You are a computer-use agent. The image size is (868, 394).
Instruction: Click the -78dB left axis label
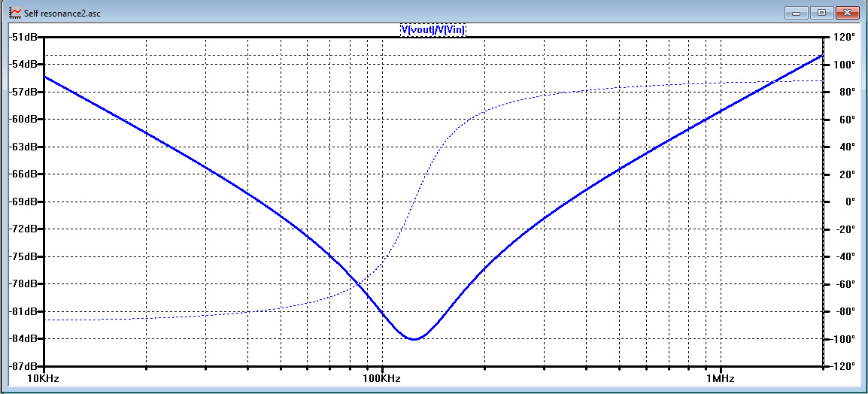23,283
